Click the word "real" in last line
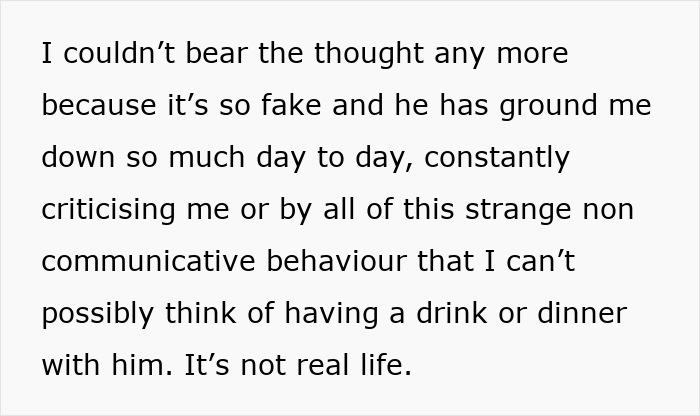 tap(322, 365)
